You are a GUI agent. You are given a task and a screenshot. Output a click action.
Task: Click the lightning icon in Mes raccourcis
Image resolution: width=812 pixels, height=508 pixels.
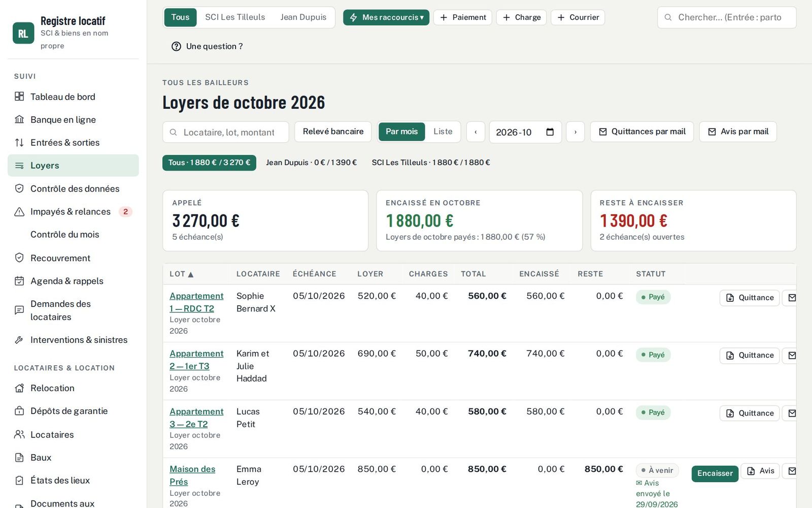click(x=353, y=17)
